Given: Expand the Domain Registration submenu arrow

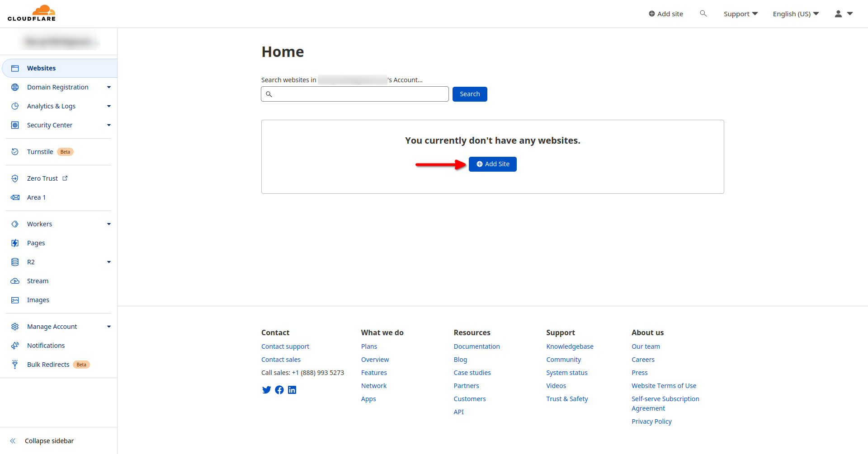Looking at the screenshot, I should point(109,87).
